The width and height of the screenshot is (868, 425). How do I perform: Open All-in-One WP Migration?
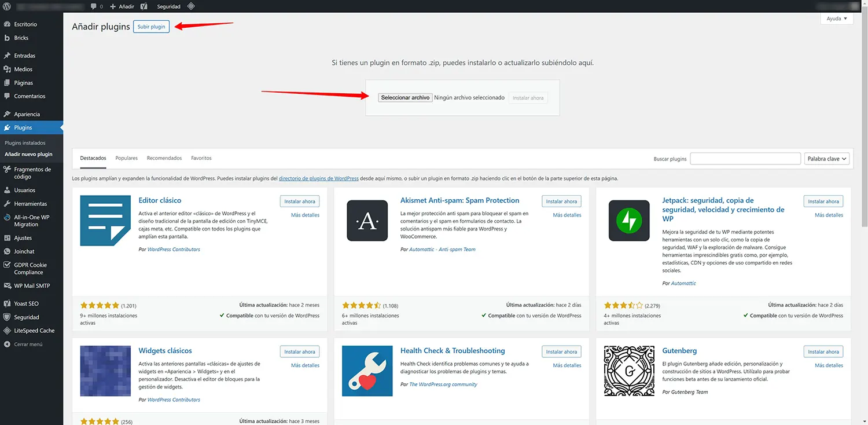coord(32,221)
